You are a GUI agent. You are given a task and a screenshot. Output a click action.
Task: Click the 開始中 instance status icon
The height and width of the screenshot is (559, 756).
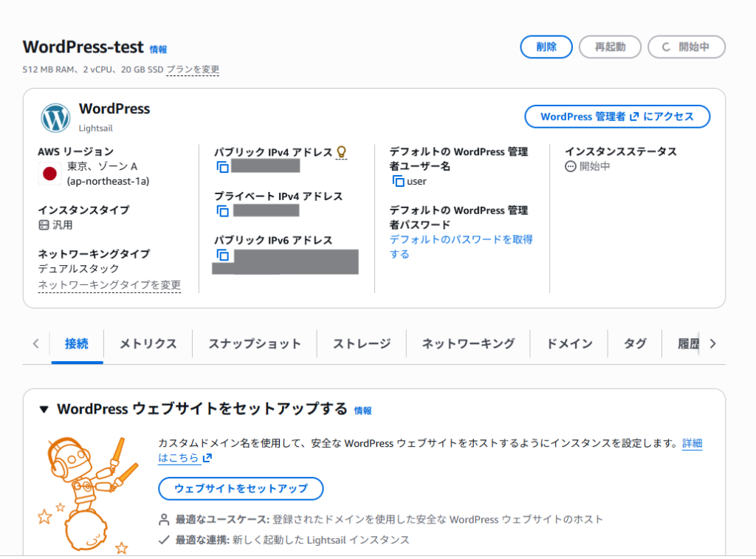tap(571, 166)
